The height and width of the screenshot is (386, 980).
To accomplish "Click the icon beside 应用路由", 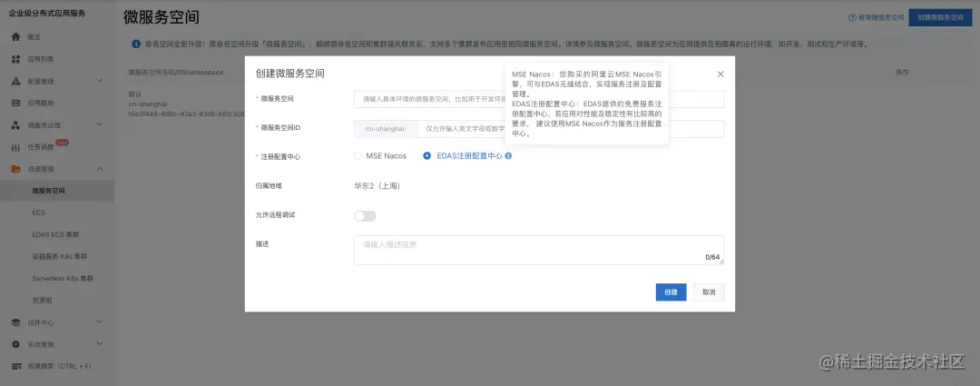I will point(16,104).
